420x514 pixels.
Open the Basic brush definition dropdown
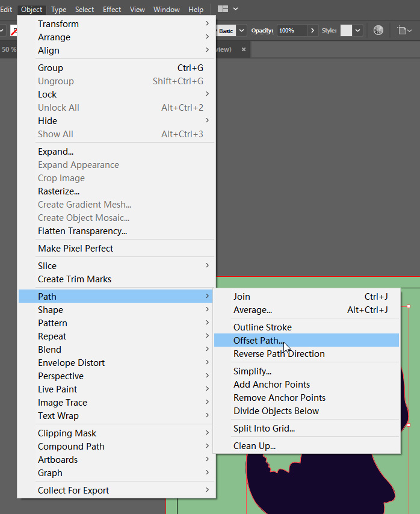pos(241,30)
